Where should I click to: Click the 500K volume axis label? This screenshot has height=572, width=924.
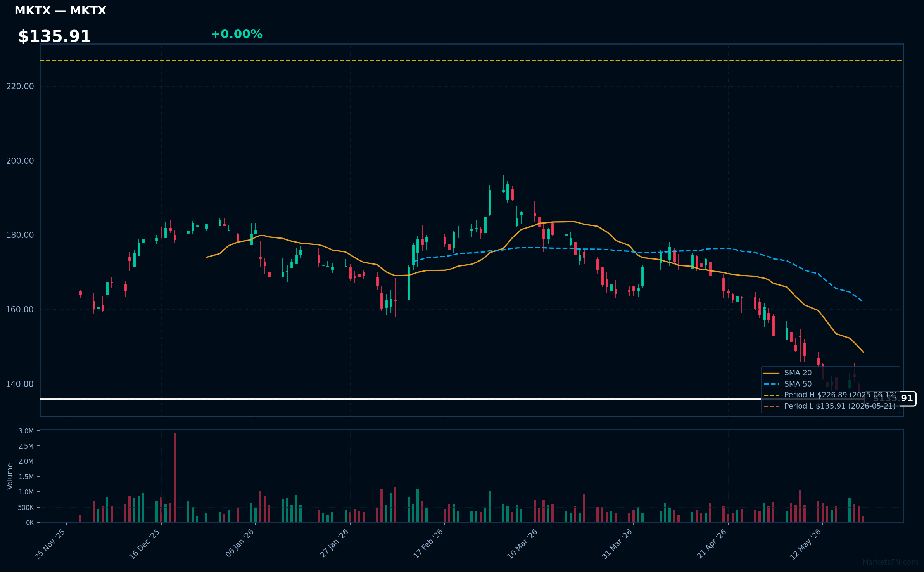[x=26, y=508]
